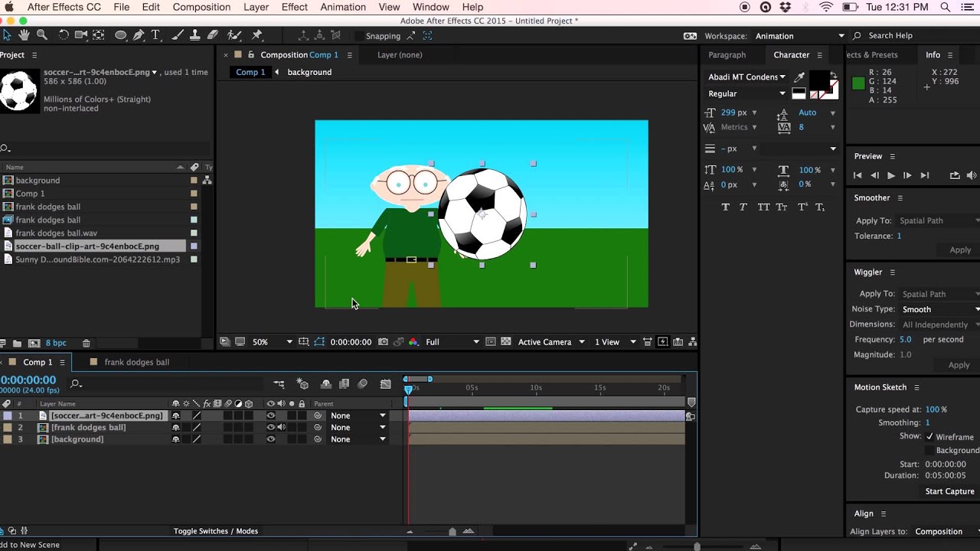Screen dimensions: 980x551
Task: Switch to frank dodges ball timeline tab
Action: click(136, 362)
